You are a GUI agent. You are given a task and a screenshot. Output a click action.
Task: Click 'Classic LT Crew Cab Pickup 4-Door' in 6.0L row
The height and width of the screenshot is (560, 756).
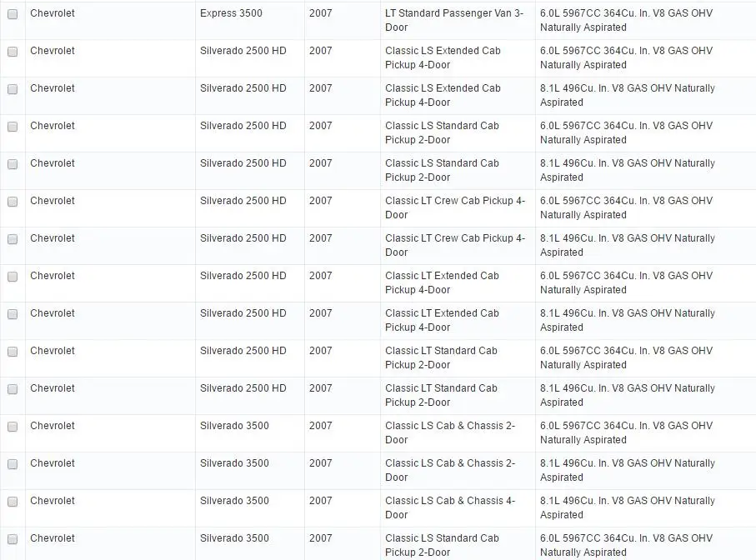(454, 207)
